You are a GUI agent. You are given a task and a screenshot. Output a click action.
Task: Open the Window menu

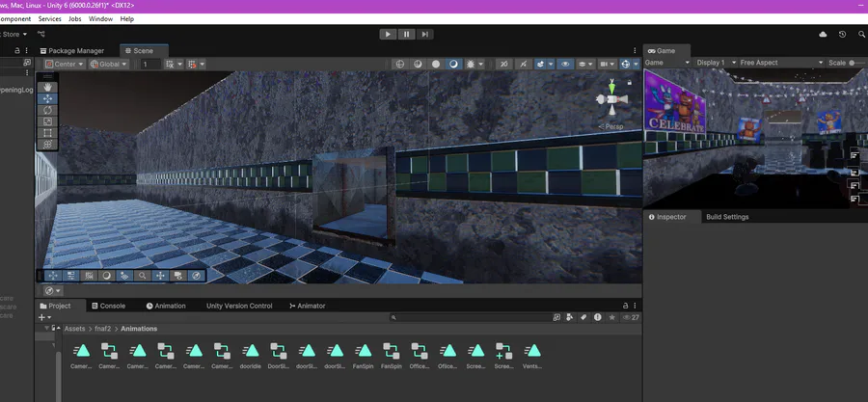(x=100, y=19)
